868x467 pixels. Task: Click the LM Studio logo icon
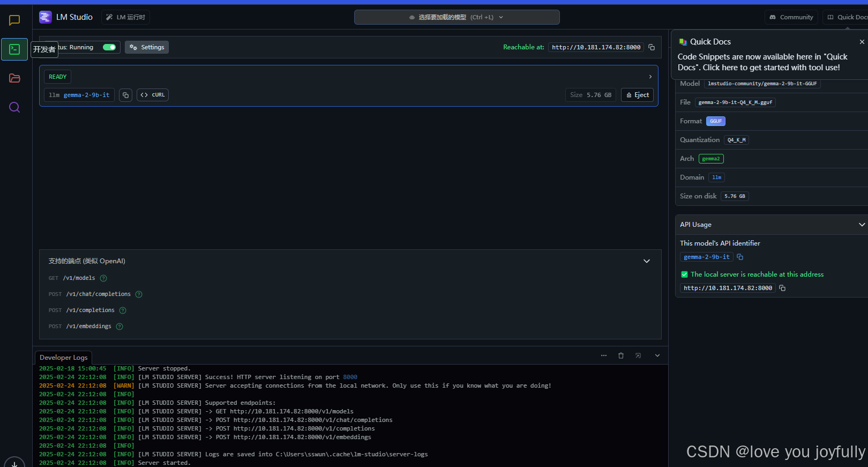click(x=46, y=17)
